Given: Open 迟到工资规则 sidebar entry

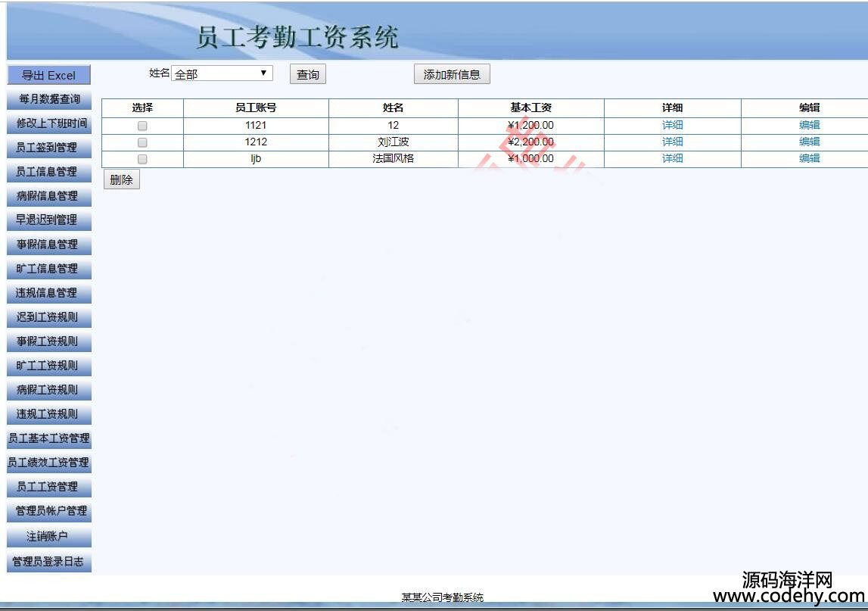Looking at the screenshot, I should (x=48, y=317).
